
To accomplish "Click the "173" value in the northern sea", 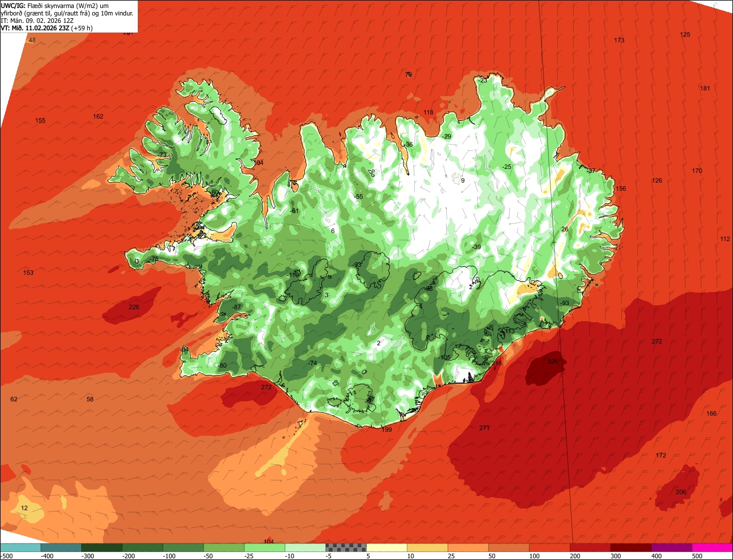I will [x=619, y=40].
